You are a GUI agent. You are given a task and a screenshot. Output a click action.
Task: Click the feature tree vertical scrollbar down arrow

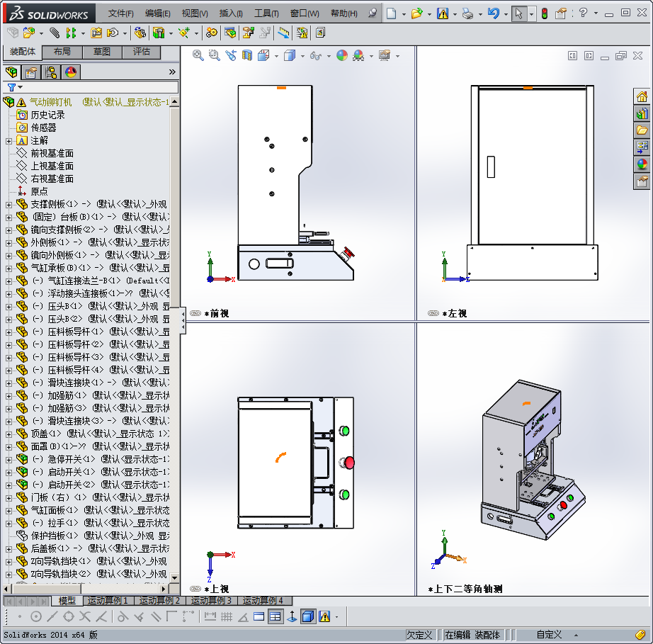[174, 577]
